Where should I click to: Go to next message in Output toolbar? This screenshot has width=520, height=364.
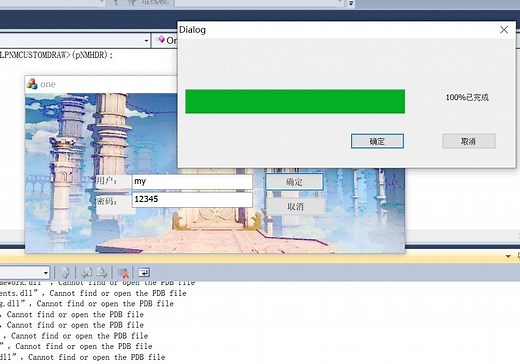[x=102, y=273]
